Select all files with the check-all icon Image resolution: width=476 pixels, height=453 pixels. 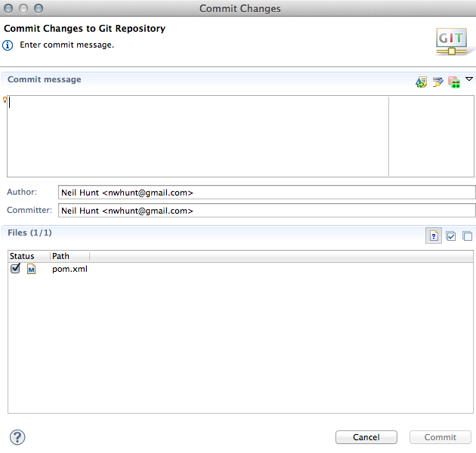[x=451, y=236]
